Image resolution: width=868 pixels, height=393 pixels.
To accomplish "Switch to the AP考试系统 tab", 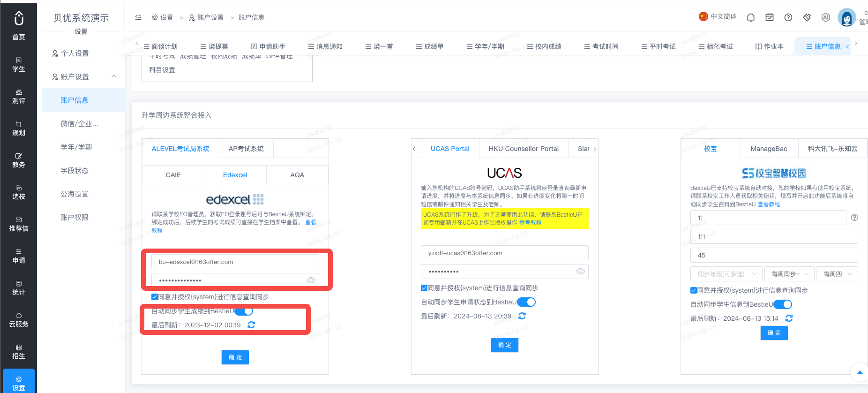I will tap(246, 149).
